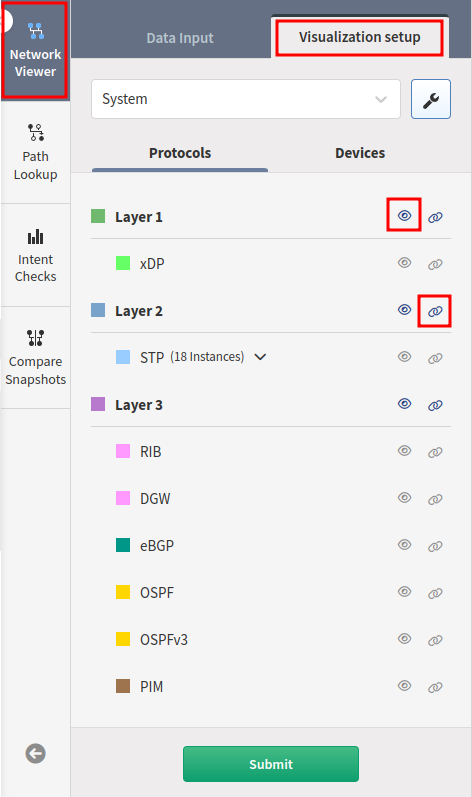This screenshot has width=472, height=797.
Task: Toggle Layer 1 visibility eye
Action: coord(404,216)
